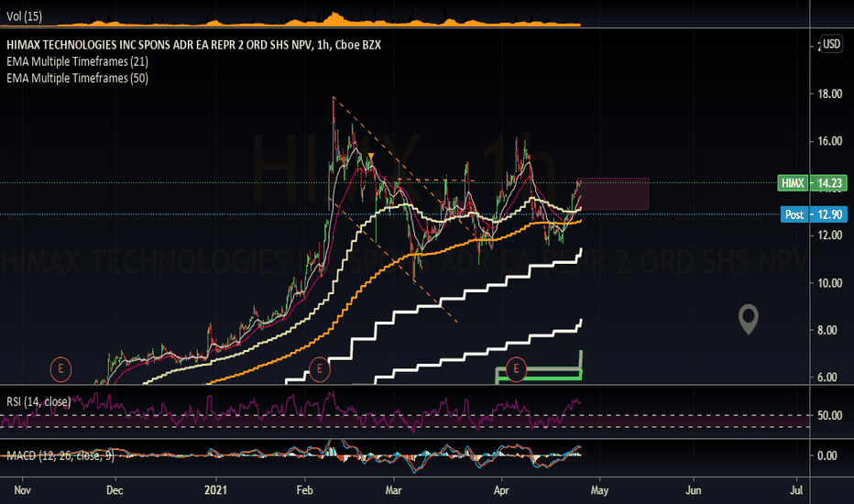Click the 12.00 price axis label
Image resolution: width=854 pixels, height=504 pixels.
(x=829, y=236)
